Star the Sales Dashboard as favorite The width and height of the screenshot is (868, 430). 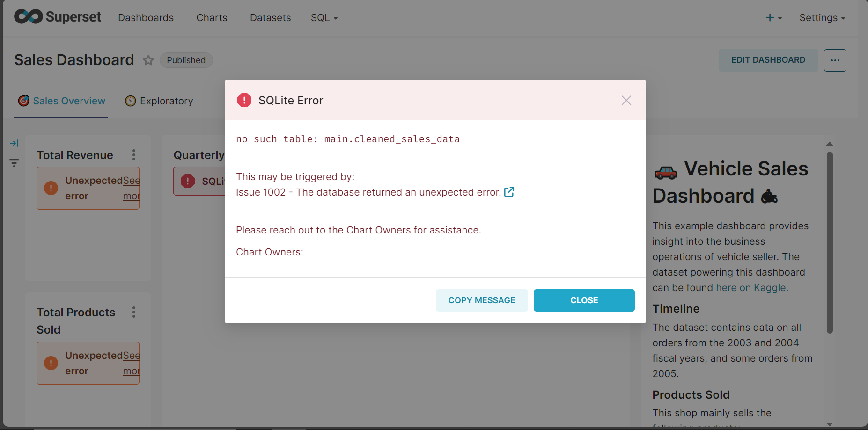[x=148, y=60]
